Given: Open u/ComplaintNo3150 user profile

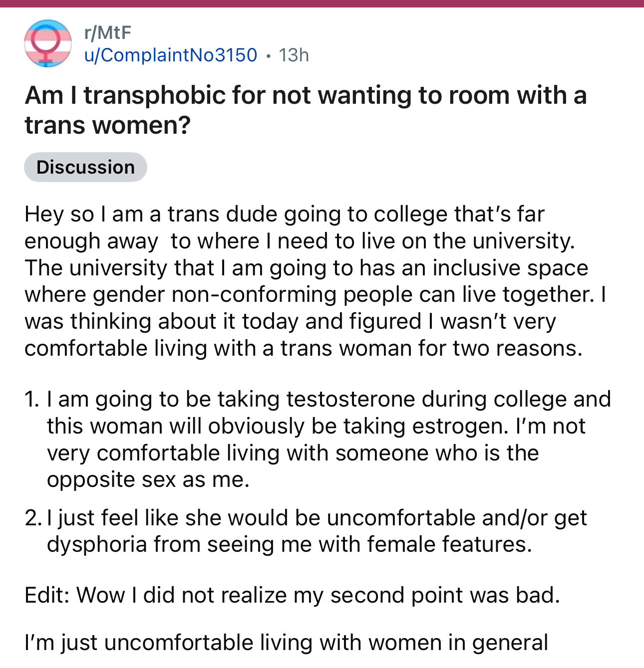Looking at the screenshot, I should 171,55.
